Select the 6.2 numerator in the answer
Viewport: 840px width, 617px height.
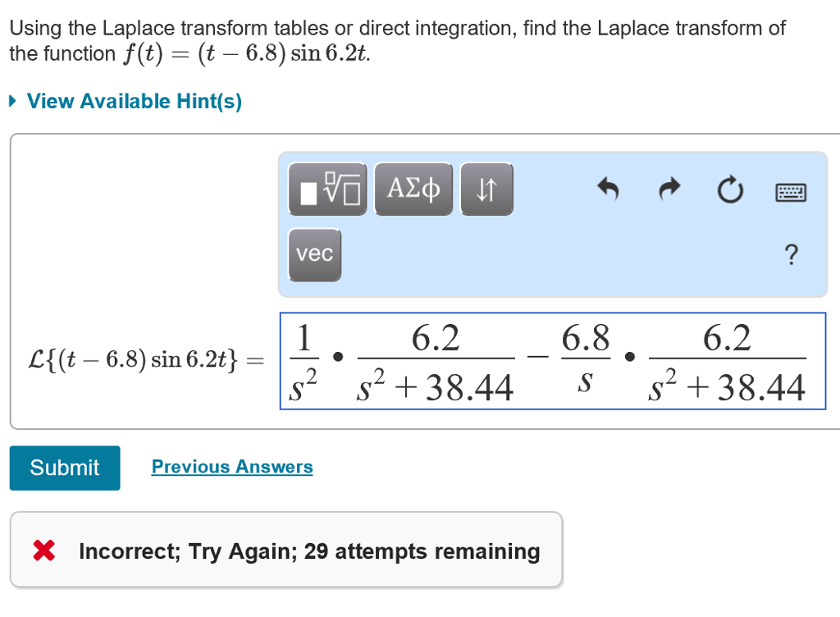coord(436,336)
